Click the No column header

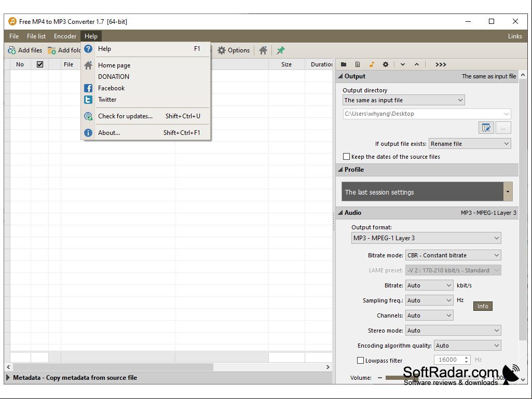(20, 64)
